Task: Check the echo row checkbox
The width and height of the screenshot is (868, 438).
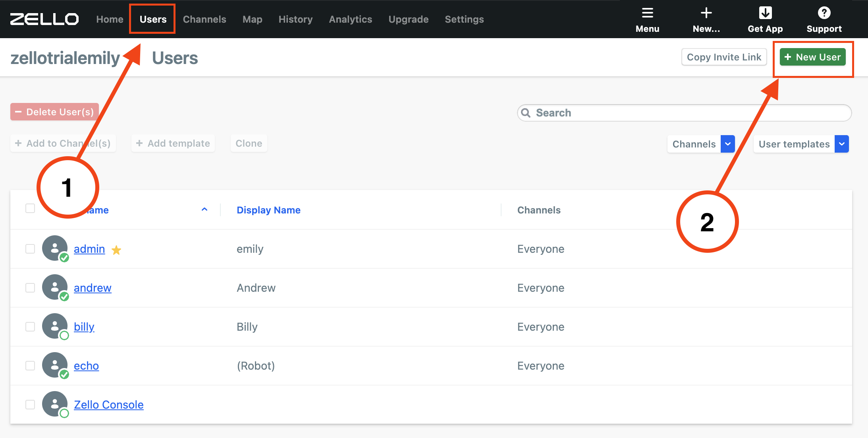Action: tap(30, 366)
